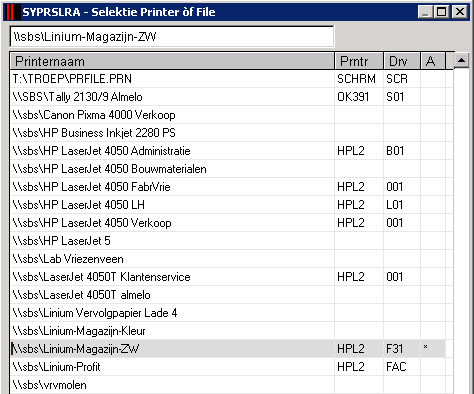Select T:\TROEP\PRFILE.PRN row
Viewport: 474px width, 394px height.
[x=228, y=79]
